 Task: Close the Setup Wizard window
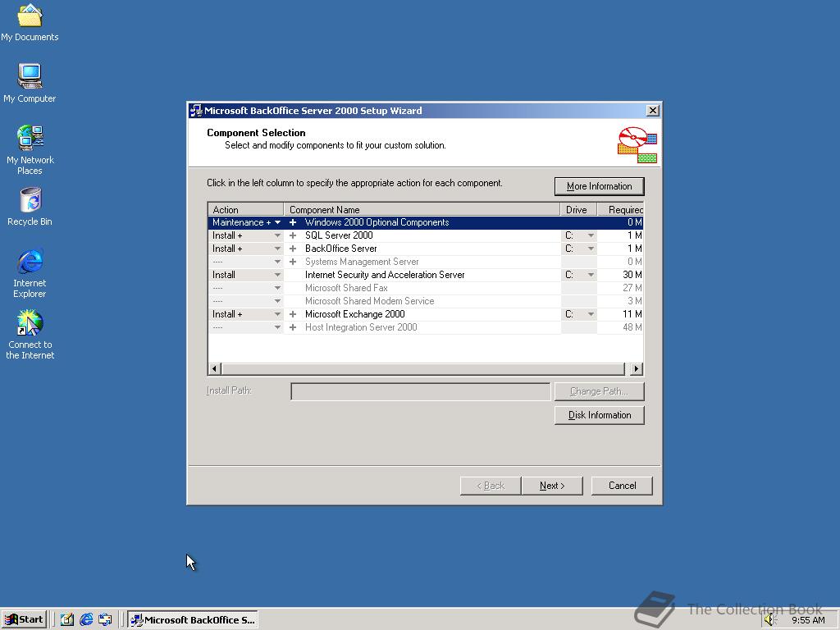652,111
